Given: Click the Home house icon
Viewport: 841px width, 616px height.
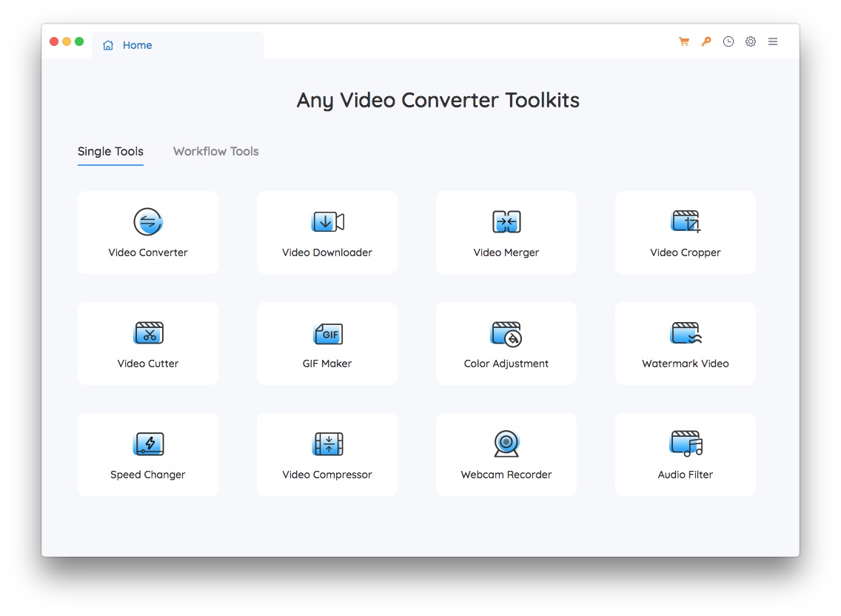Looking at the screenshot, I should coord(108,45).
